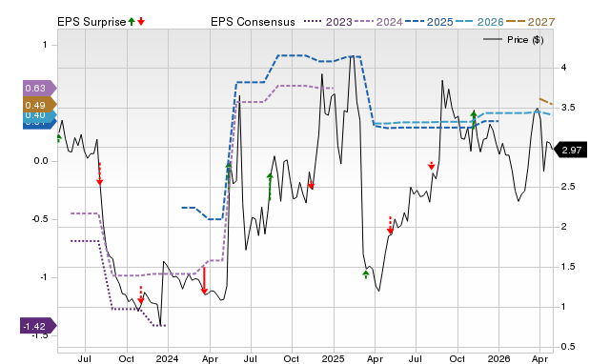Viewport: 610px width, 364px height.
Task: Toggle the 2026 EPS consensus legend entry
Action: coord(479,22)
